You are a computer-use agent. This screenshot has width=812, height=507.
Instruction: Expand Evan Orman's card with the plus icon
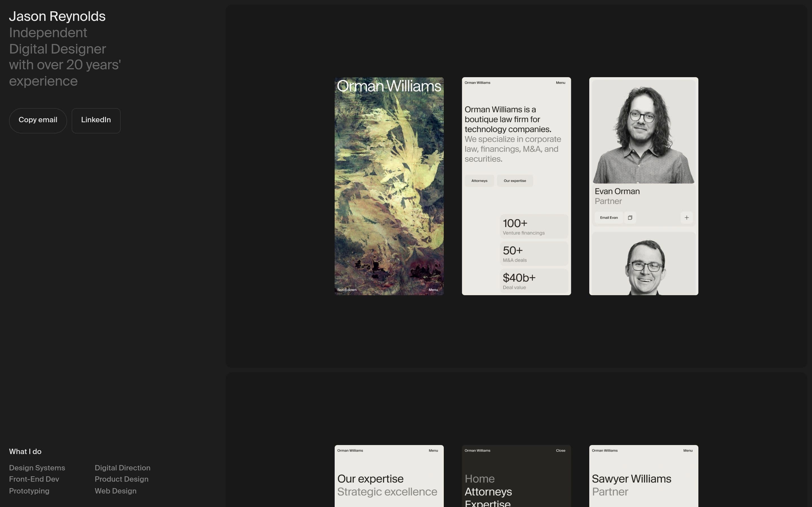pyautogui.click(x=687, y=217)
